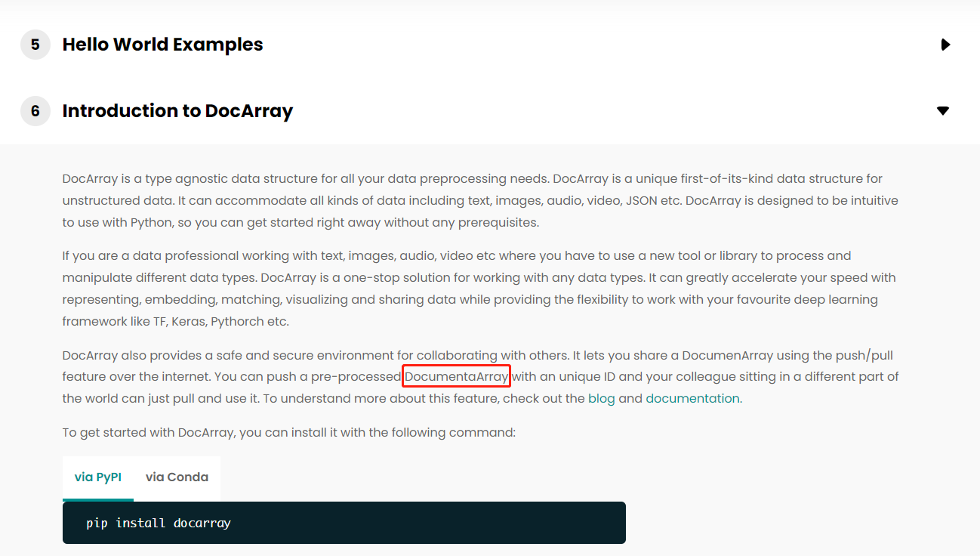Screen dimensions: 980x556
Task: Click the number 6 section badge
Action: pos(35,110)
